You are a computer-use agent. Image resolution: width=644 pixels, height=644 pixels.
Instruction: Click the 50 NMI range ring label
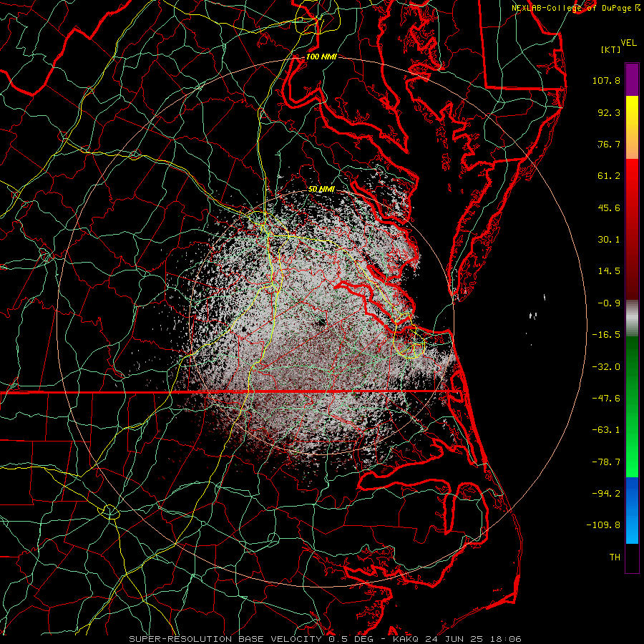[x=321, y=189]
